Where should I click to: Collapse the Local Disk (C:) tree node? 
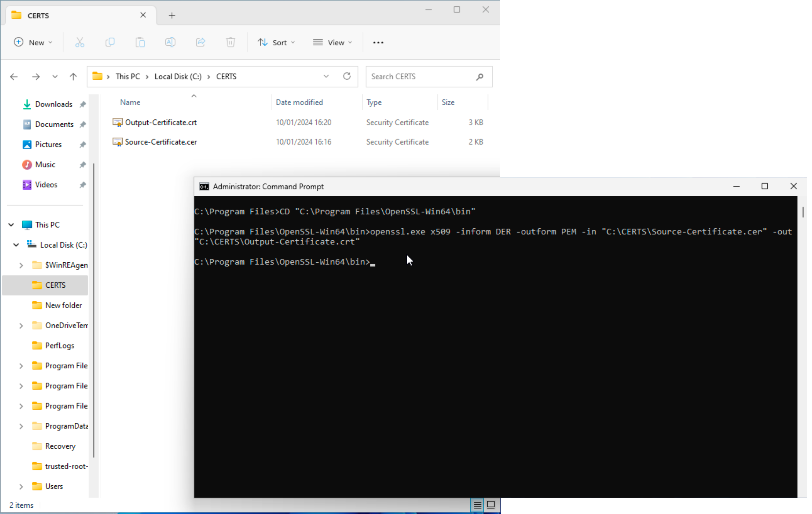pyautogui.click(x=16, y=245)
